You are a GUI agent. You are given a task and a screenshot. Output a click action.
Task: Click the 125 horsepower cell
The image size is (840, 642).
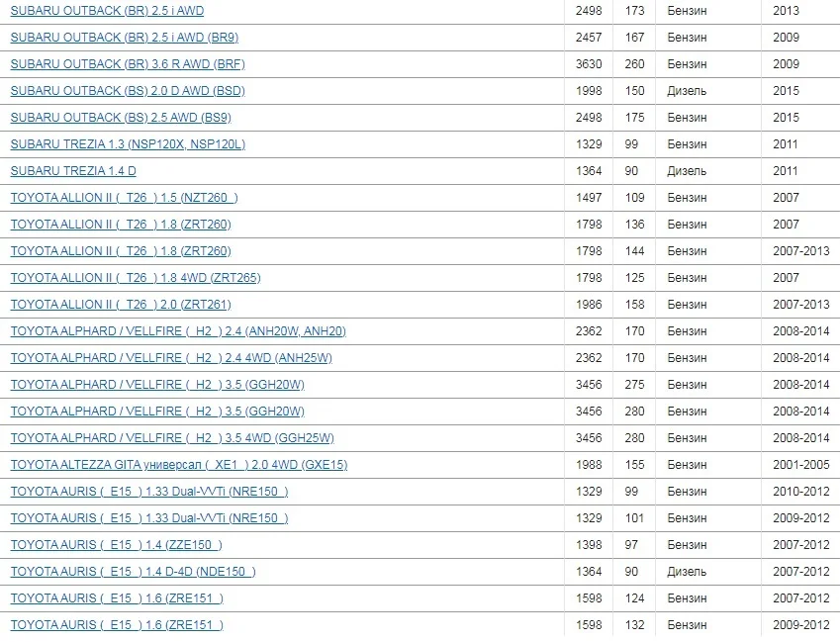coord(634,278)
